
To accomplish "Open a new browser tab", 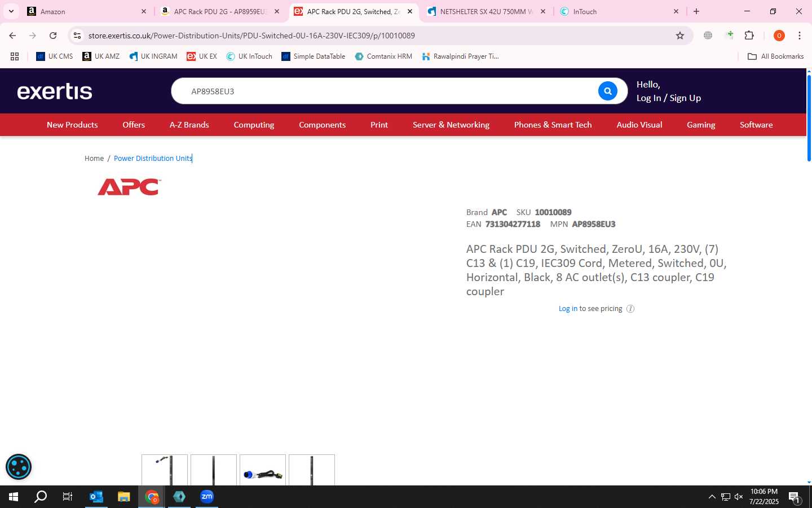I will (696, 11).
